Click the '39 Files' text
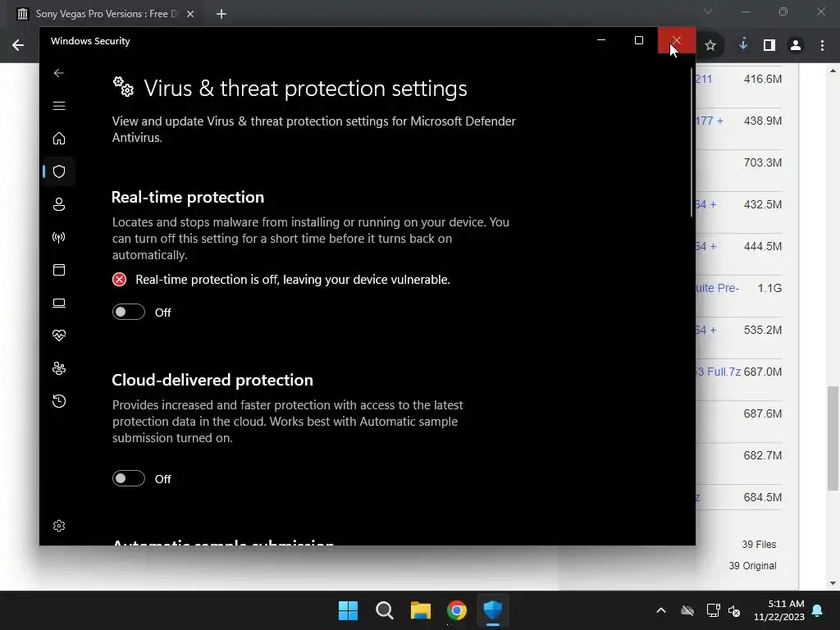 (x=759, y=545)
